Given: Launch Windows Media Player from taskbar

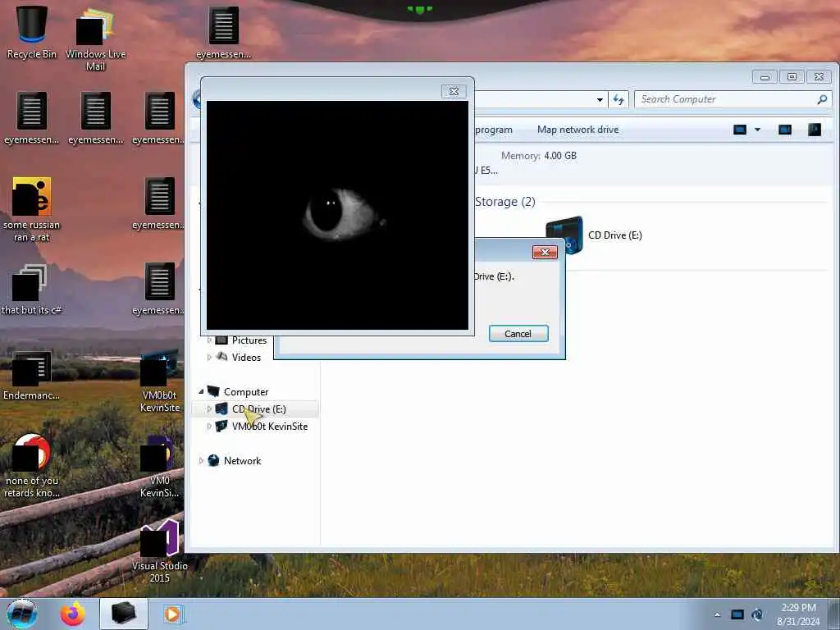Looking at the screenshot, I should point(172,614).
